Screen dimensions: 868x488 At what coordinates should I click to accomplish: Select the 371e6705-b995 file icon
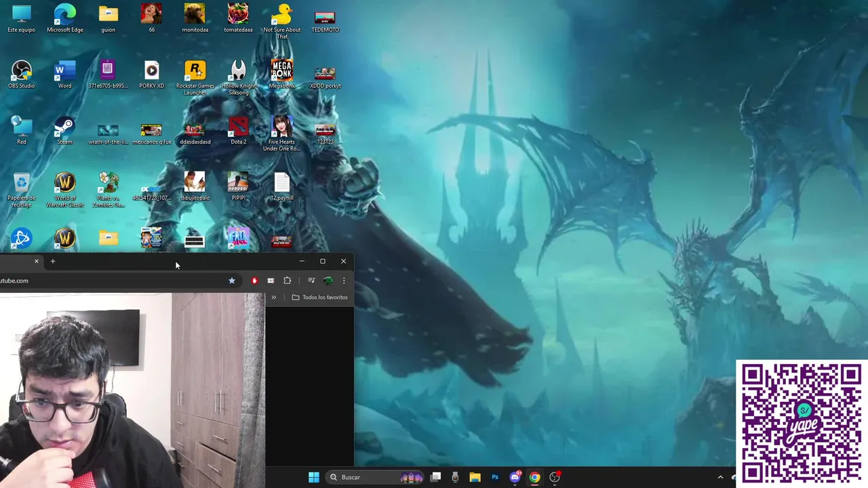(x=108, y=75)
